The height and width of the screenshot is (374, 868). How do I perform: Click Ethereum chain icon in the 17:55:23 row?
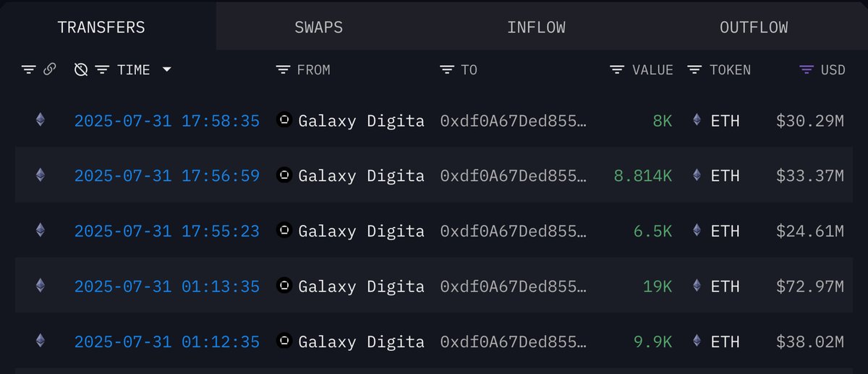click(40, 231)
